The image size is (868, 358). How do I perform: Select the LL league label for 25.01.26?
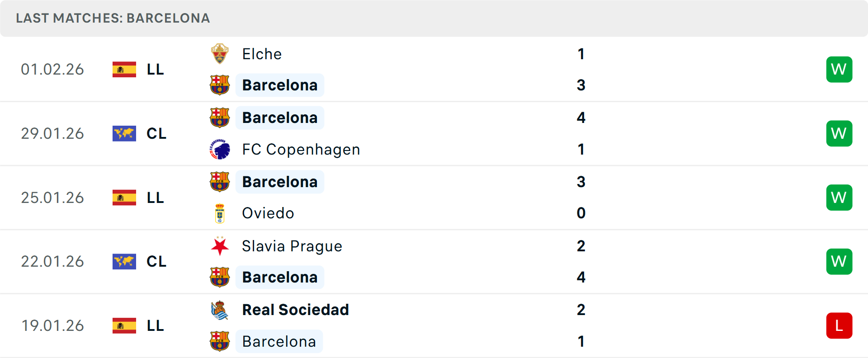coord(155,198)
